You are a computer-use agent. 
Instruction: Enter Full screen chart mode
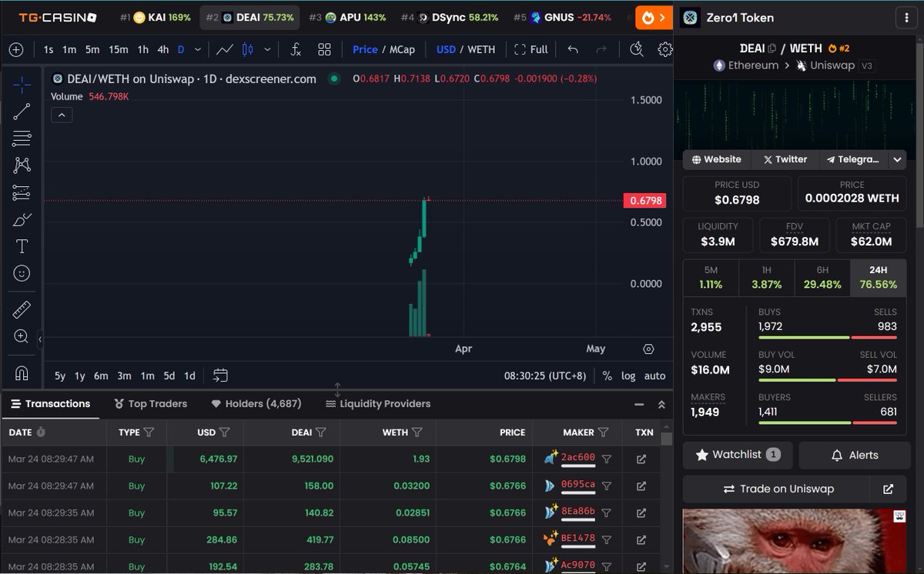pos(531,49)
